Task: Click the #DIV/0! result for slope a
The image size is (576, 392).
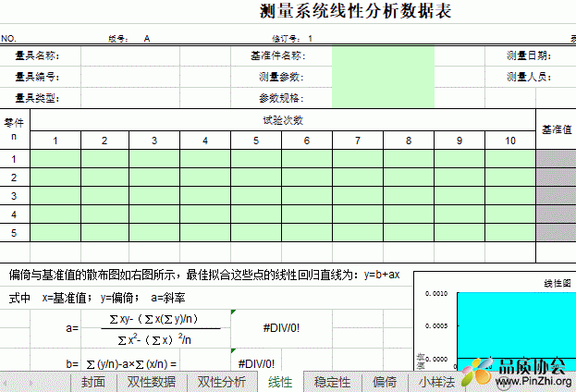Action: [x=281, y=328]
